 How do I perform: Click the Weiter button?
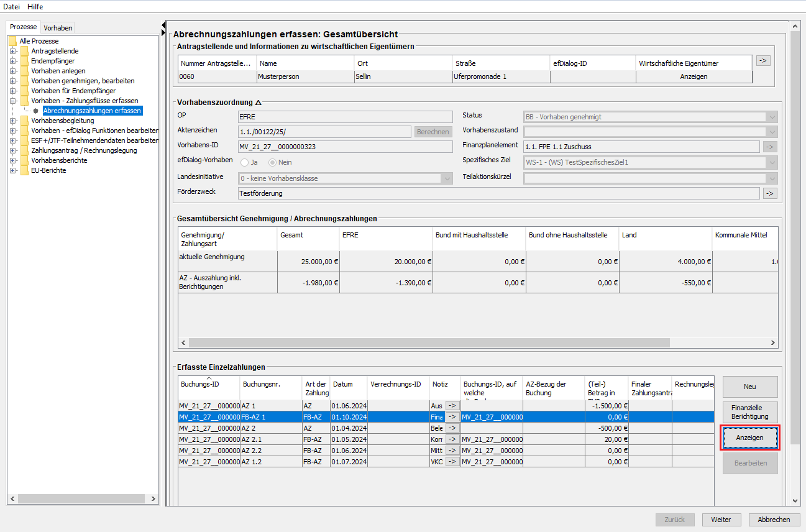(720, 520)
